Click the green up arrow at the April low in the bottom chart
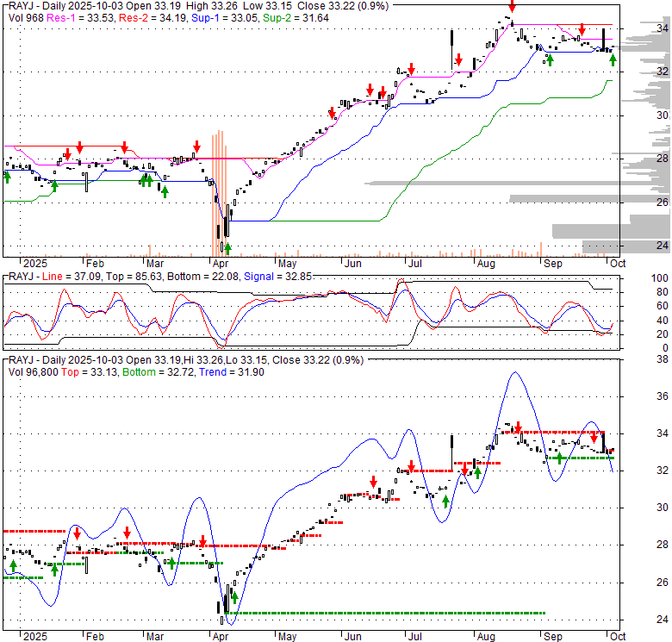Viewport: 672px width, 642px height. coord(233,597)
